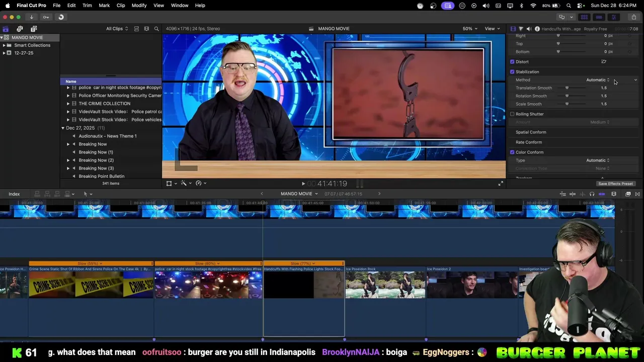Uncheck the Distort checkbox
The image size is (644, 362).
tap(512, 62)
